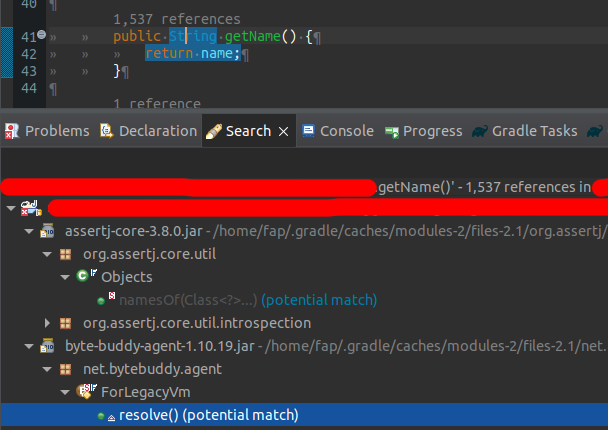Select assertj-core-3.8.0.jar in results

click(134, 231)
